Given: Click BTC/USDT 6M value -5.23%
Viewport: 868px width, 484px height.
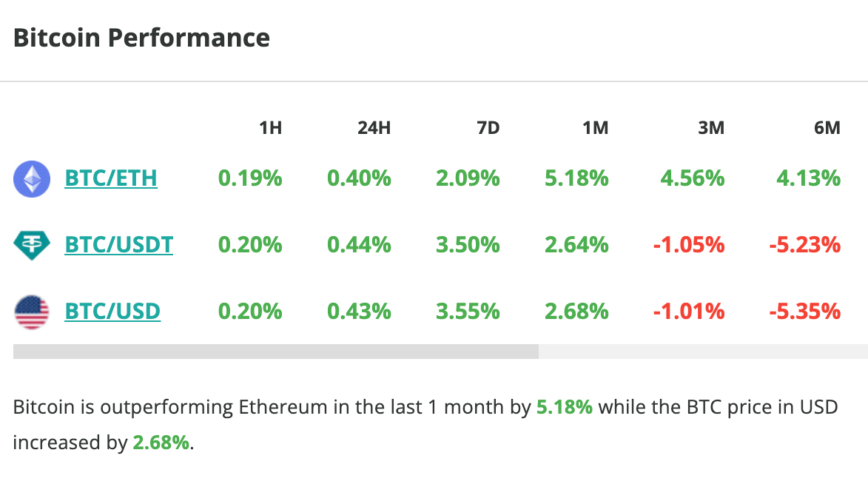Looking at the screenshot, I should [x=804, y=244].
